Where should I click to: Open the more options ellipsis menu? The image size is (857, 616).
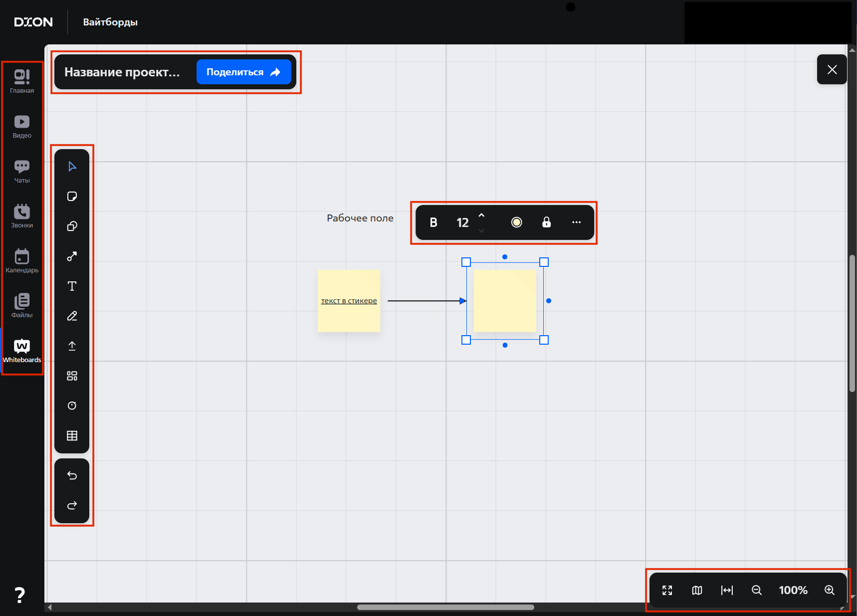[x=576, y=222]
